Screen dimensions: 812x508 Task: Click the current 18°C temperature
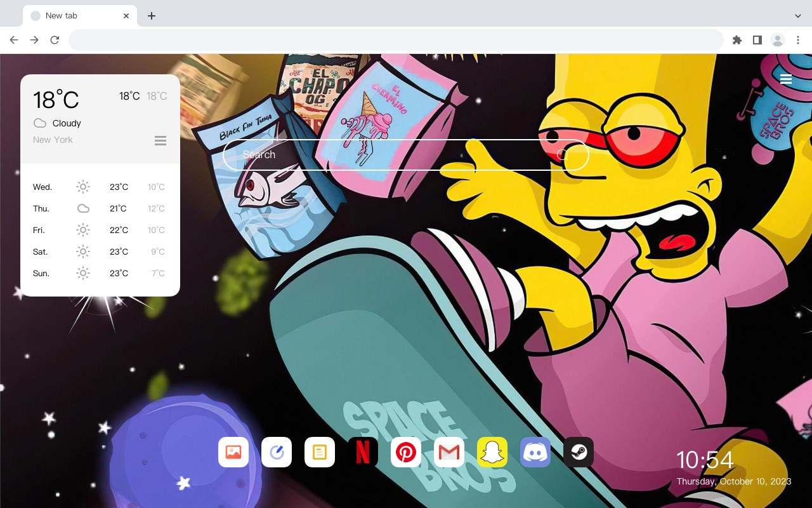click(x=56, y=100)
